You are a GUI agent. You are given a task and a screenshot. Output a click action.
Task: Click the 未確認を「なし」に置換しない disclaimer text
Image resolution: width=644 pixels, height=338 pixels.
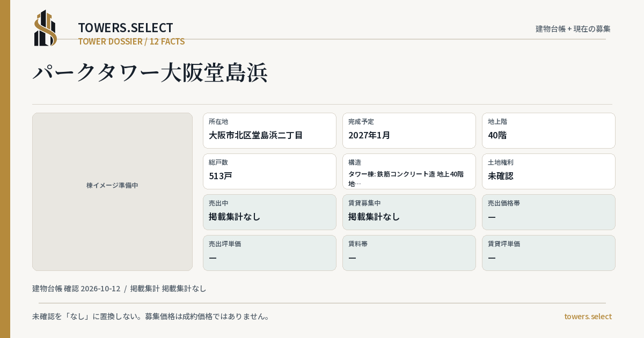(x=151, y=317)
